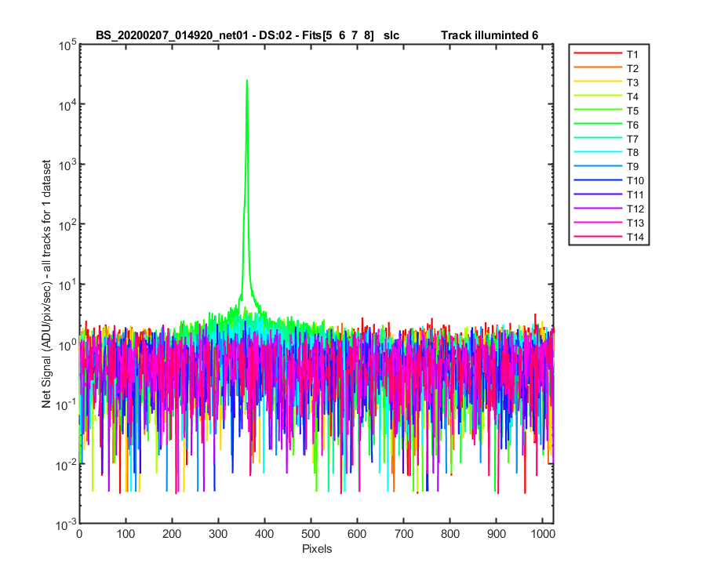Click the x-axis tick label 500
The width and height of the screenshot is (706, 588).
point(311,534)
